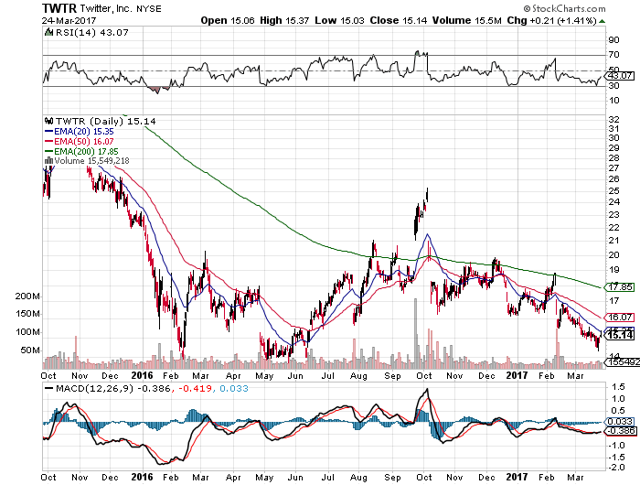
Task: Select the RSI 43.07 value tag
Action: point(619,76)
